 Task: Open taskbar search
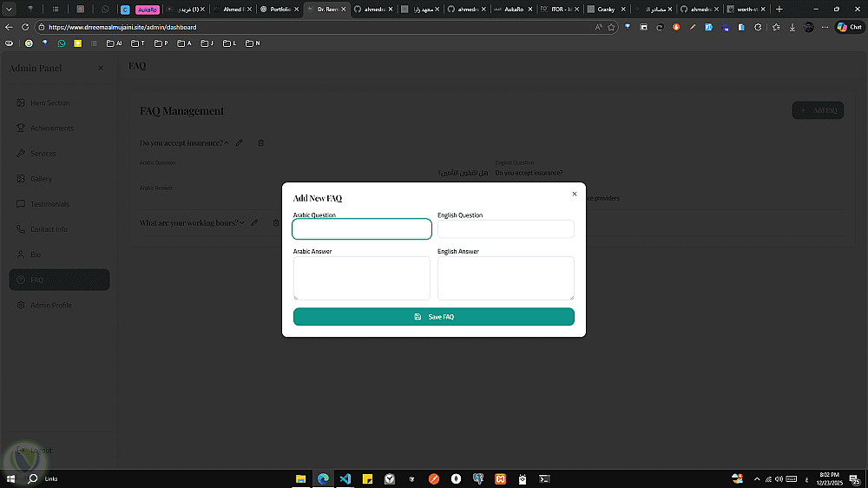(33, 478)
